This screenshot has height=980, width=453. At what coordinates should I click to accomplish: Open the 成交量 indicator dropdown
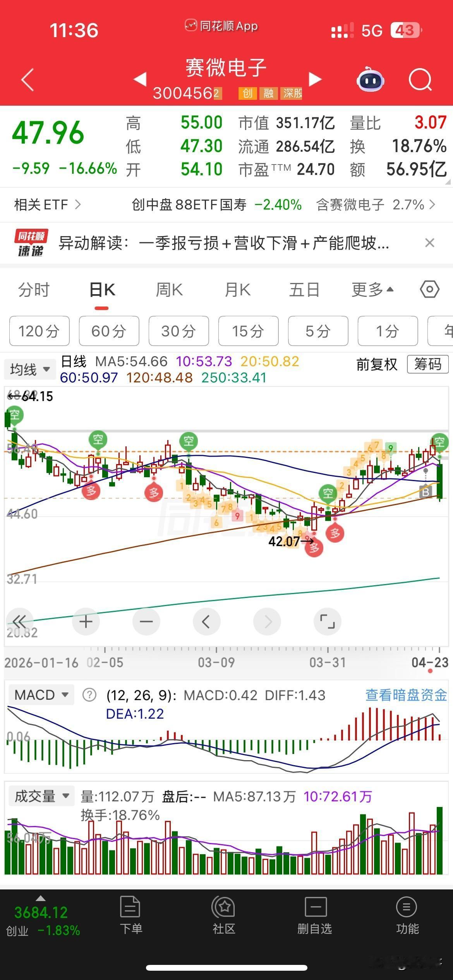(x=41, y=796)
